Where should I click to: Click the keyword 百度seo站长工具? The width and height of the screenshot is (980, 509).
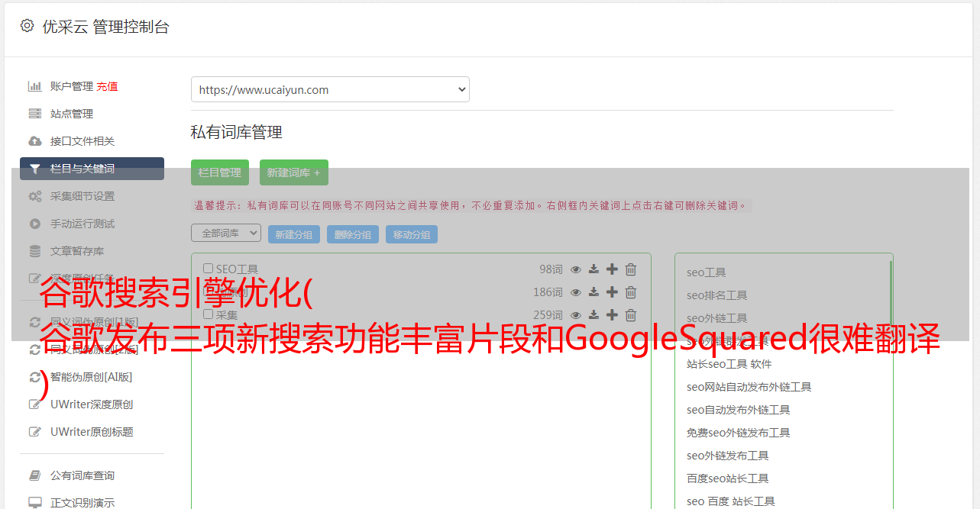tap(727, 478)
